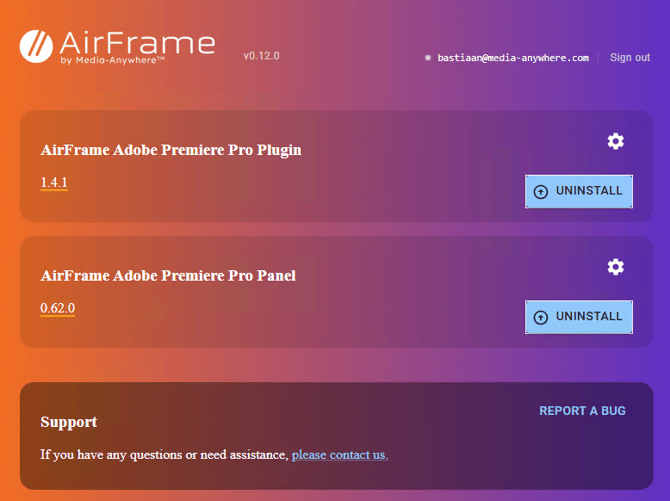Click the app version label v0.12.0
The width and height of the screenshot is (670, 501).
(x=262, y=56)
